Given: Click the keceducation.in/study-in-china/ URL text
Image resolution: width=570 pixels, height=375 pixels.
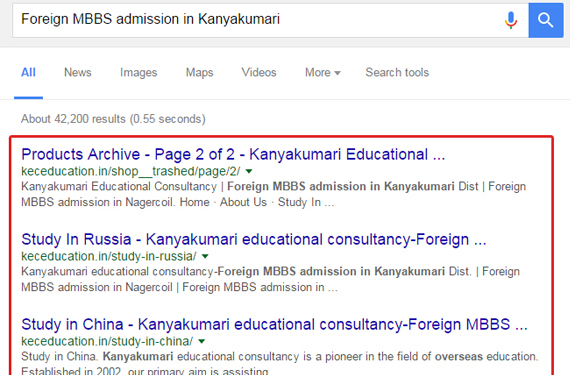Looking at the screenshot, I should coord(107,341).
